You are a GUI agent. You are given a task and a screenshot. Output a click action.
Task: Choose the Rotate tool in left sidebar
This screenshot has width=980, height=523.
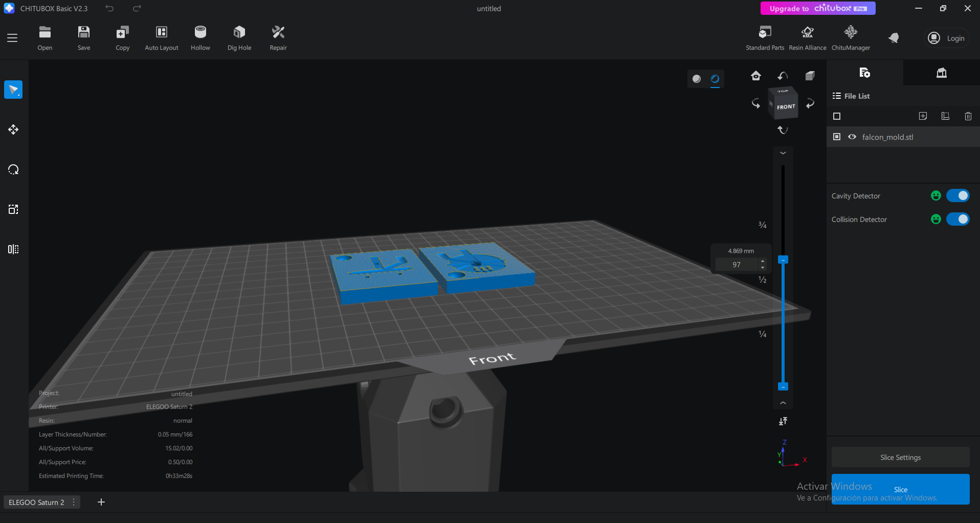click(x=13, y=169)
